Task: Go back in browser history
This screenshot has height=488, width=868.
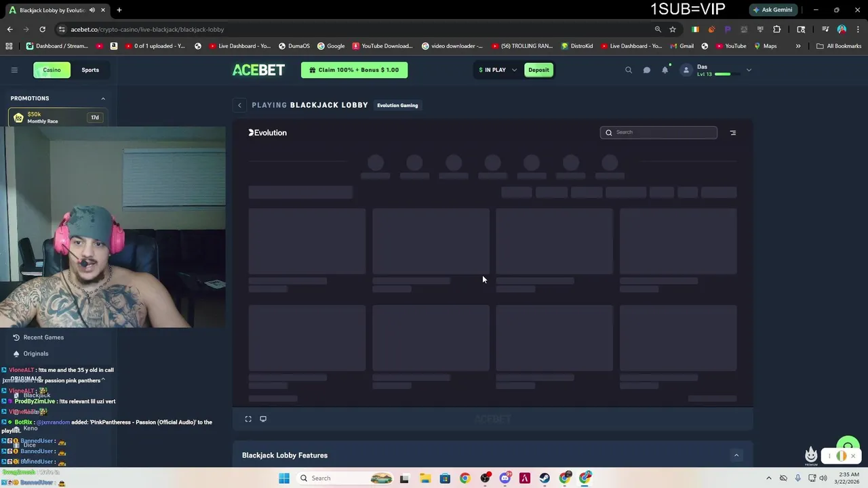Action: [x=9, y=29]
